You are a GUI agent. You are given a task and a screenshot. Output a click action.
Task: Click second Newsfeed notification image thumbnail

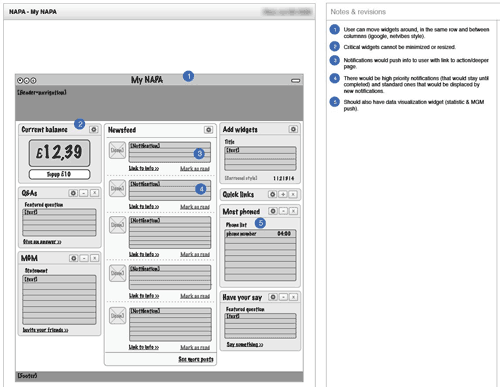pos(117,188)
